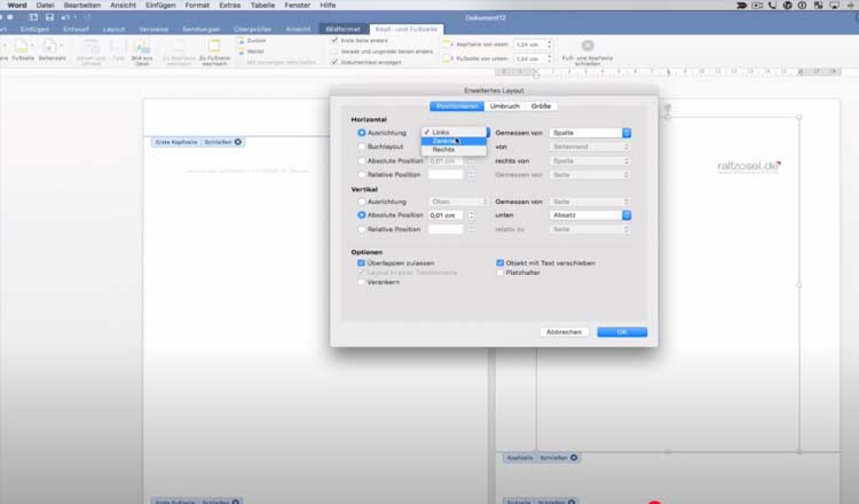Select Positionieren tab in dialog
Viewport: 859px width, 504px height.
[457, 106]
